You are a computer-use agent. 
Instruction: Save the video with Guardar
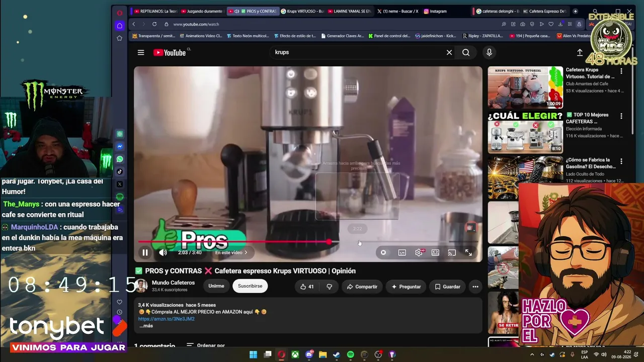(x=447, y=287)
